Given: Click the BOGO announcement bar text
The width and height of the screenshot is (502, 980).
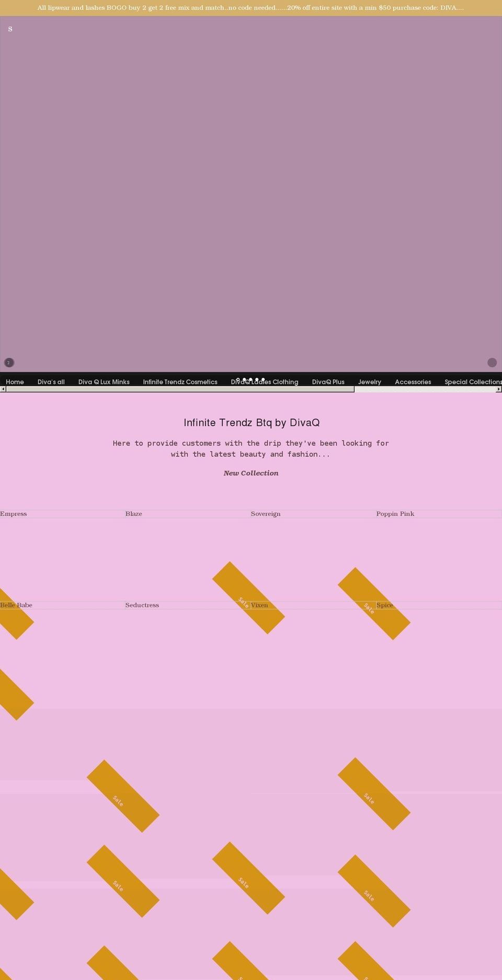Looking at the screenshot, I should tap(250, 8).
